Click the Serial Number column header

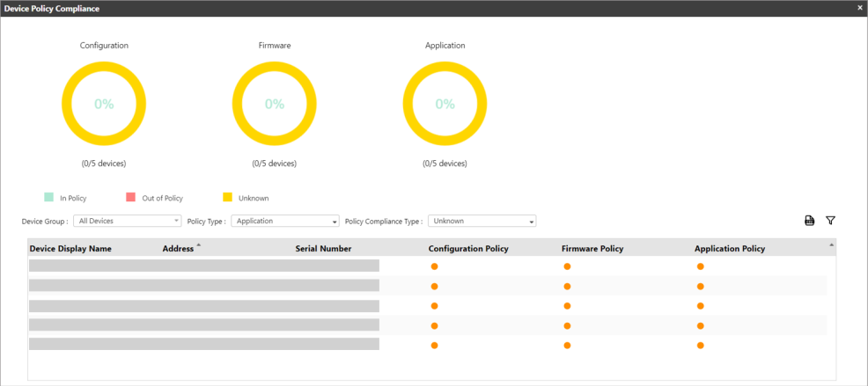(323, 249)
